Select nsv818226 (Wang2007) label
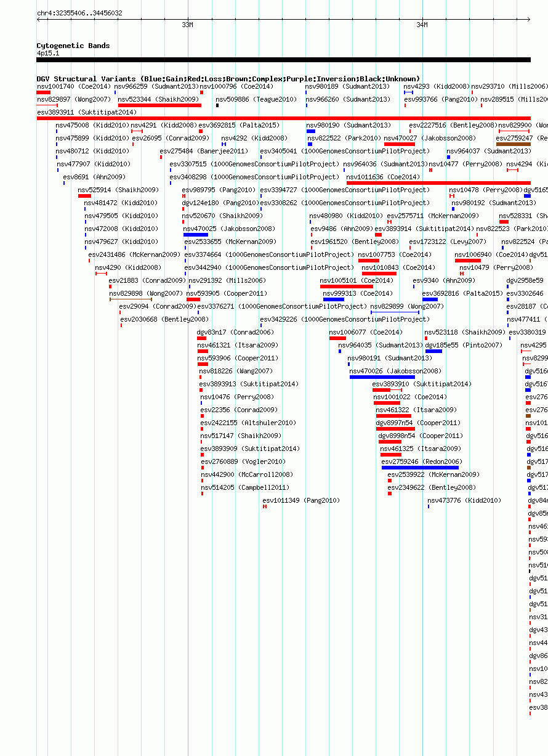548x756 pixels. coord(236,371)
